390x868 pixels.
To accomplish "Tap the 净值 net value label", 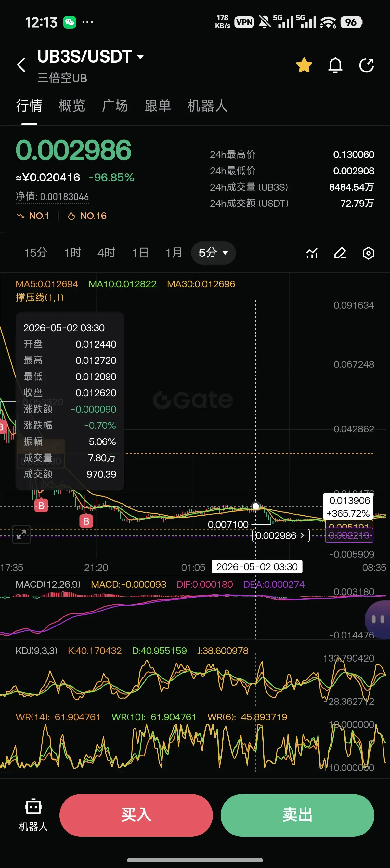I will [52, 197].
